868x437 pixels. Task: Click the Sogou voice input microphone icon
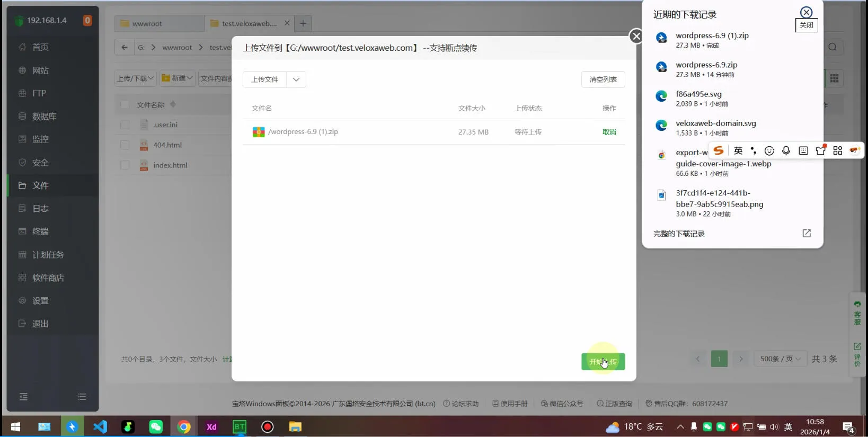coord(786,151)
